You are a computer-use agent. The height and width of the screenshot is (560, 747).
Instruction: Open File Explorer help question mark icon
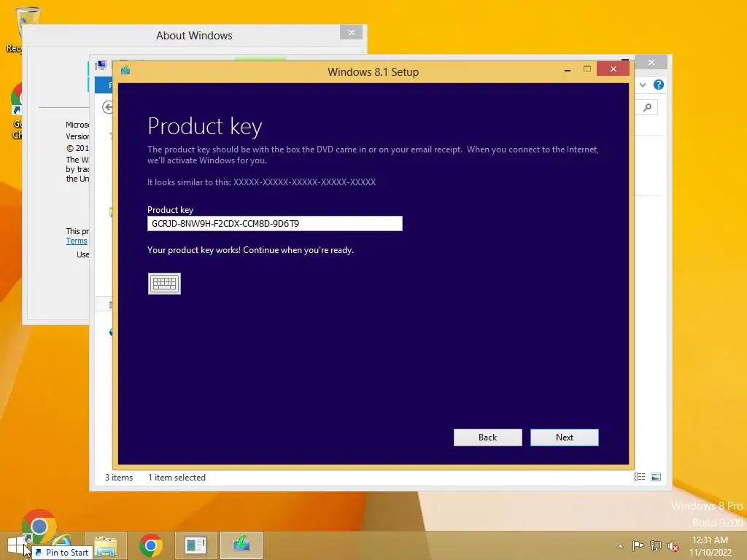click(659, 85)
